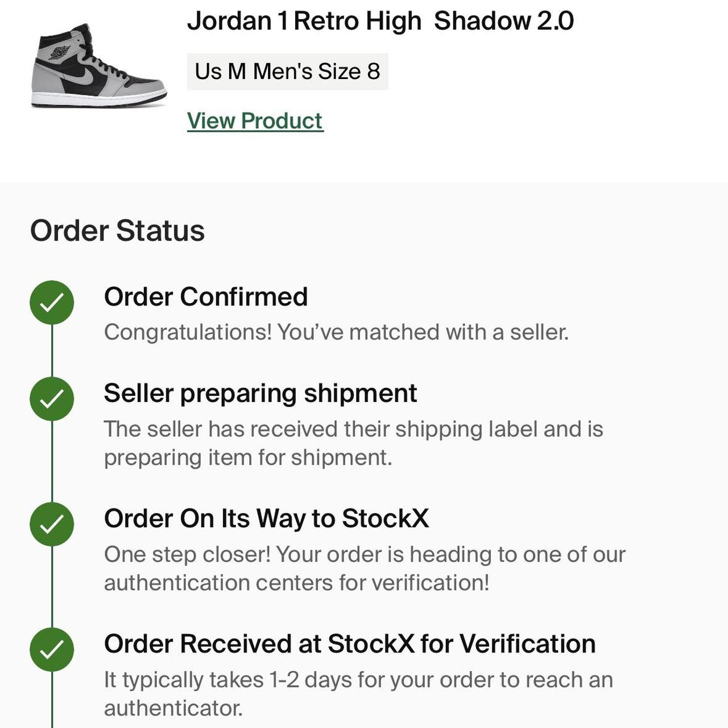Tap Order Received at StockX for Verification title

350,644
